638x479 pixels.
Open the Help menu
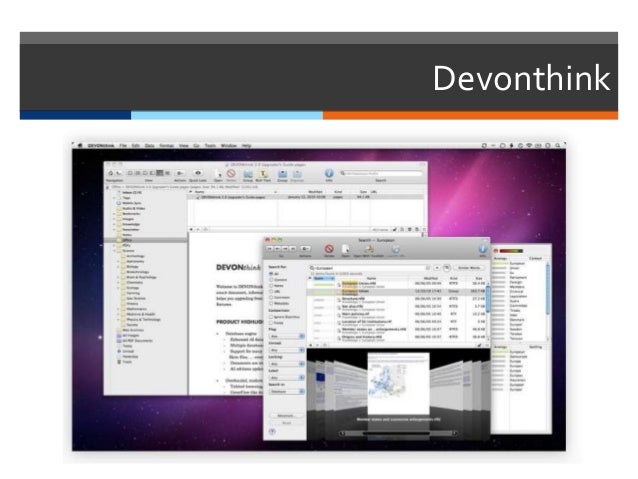(246, 145)
